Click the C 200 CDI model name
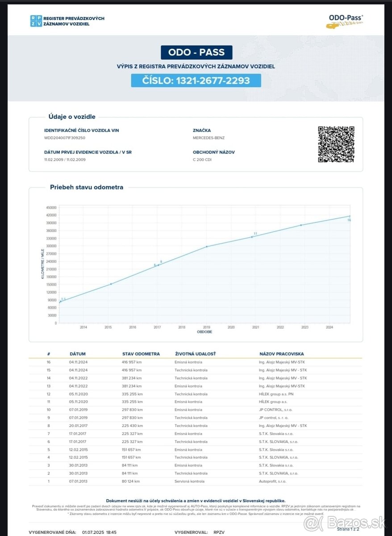392x536 pixels. click(202, 159)
